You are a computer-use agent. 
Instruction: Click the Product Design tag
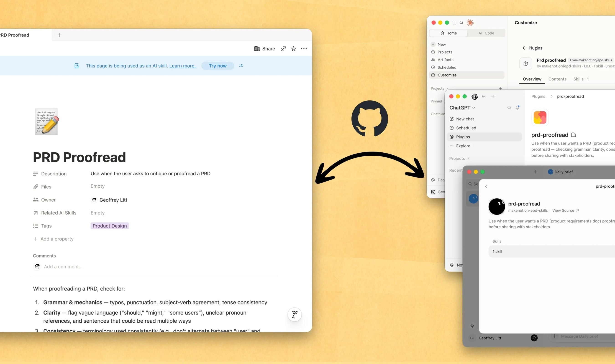pos(110,226)
